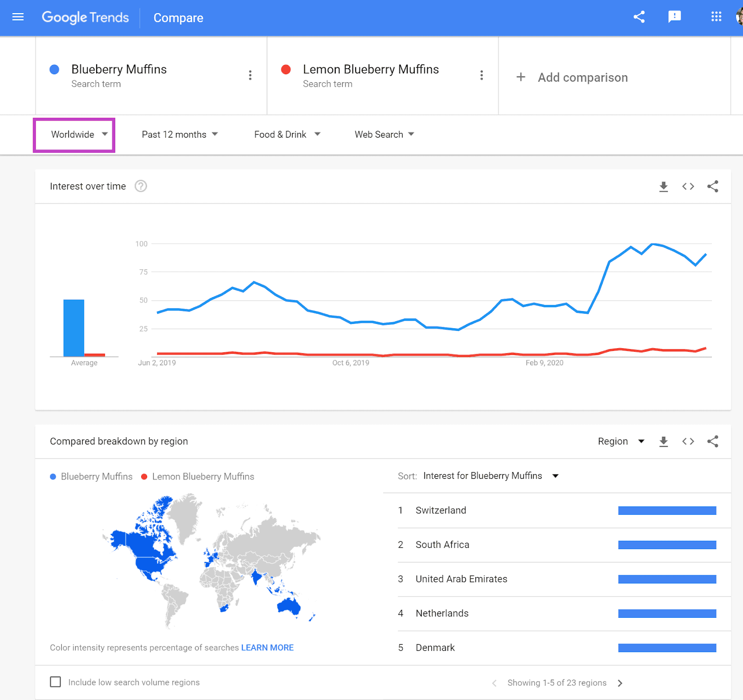743x700 pixels.
Task: Show the next page of regions
Action: [620, 683]
